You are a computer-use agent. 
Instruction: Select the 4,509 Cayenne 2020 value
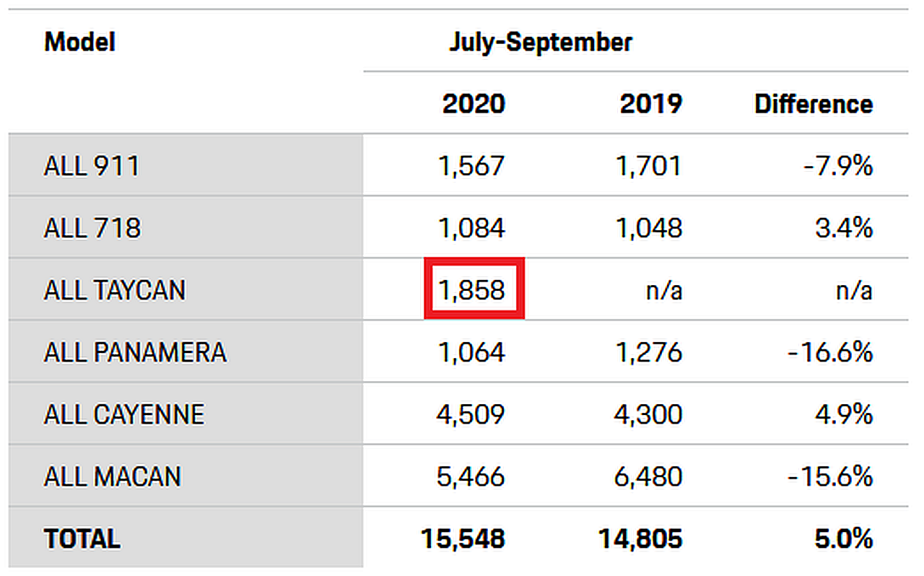(471, 414)
